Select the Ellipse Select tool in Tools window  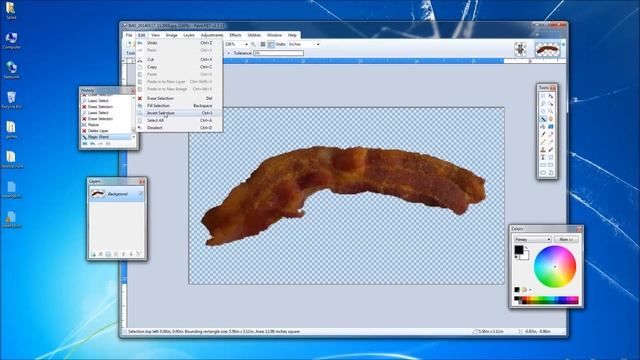pyautogui.click(x=543, y=111)
